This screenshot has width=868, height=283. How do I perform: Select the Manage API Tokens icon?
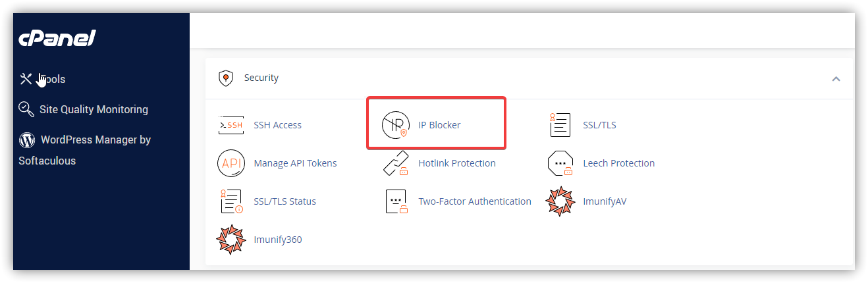coord(231,163)
